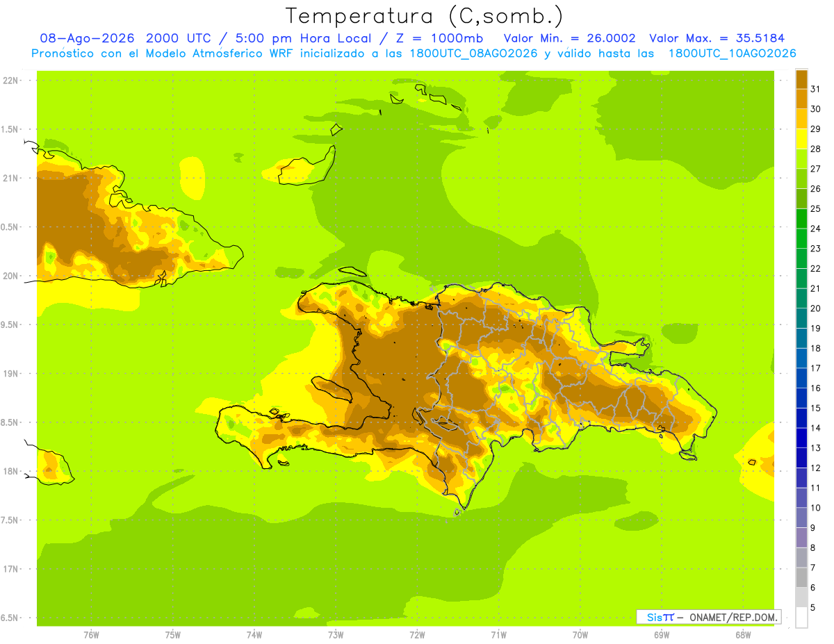Click the "21N" latitude axis label
Image resolution: width=834 pixels, height=644 pixels.
[x=10, y=179]
